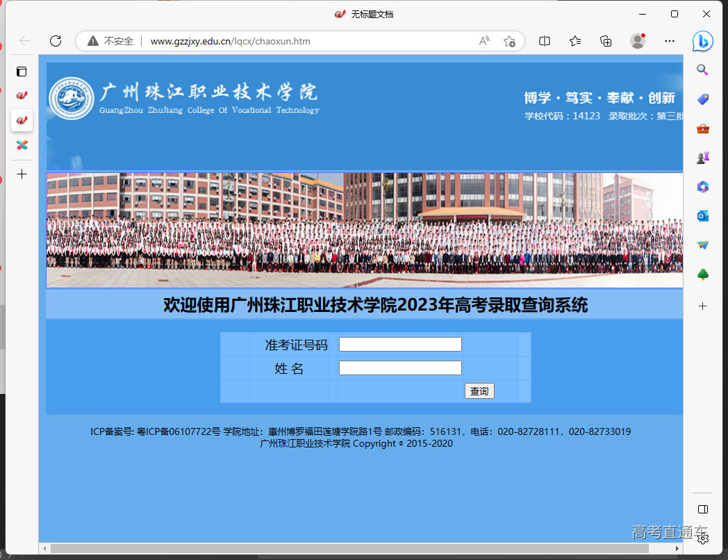Open the Tools sidebar panel
This screenshot has height=560, width=728.
[x=702, y=128]
